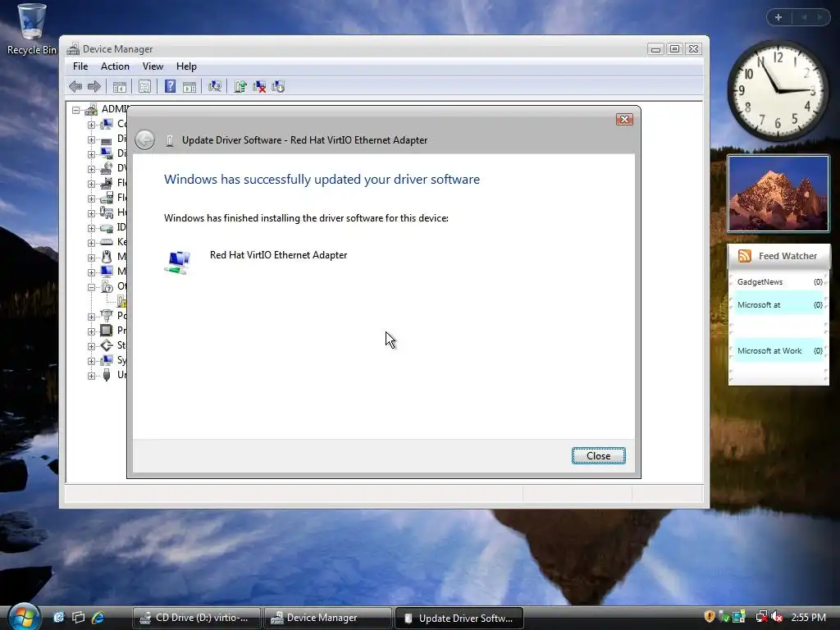
Task: Click the Show/Hide Action Pane toolbar icon
Action: pyautogui.click(x=189, y=87)
